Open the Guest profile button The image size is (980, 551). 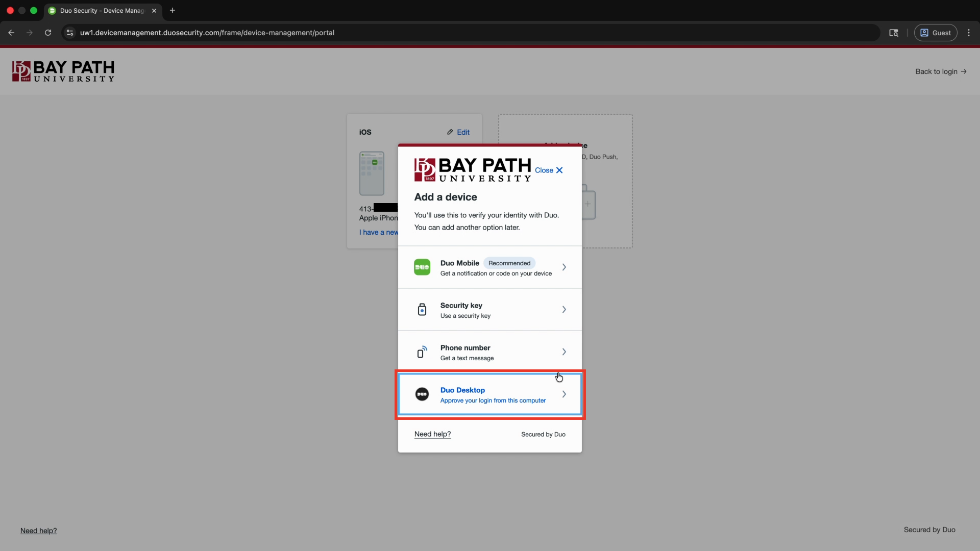936,33
